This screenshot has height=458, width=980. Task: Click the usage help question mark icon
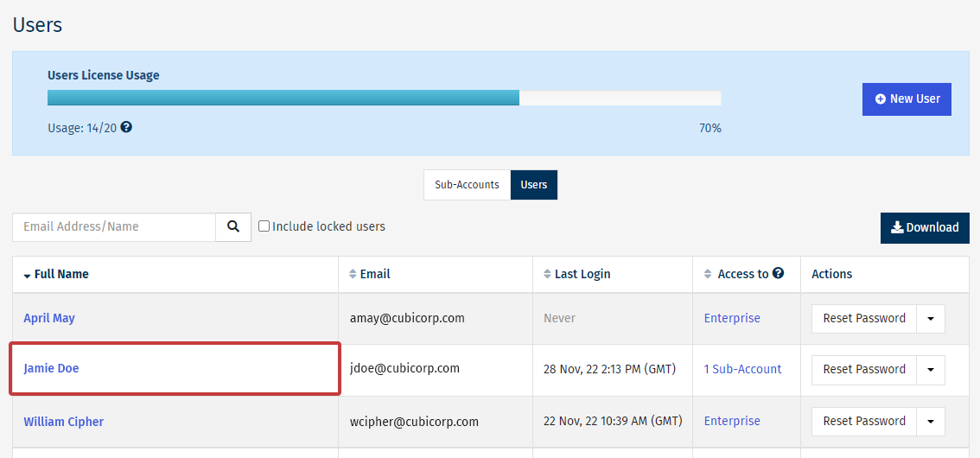126,127
